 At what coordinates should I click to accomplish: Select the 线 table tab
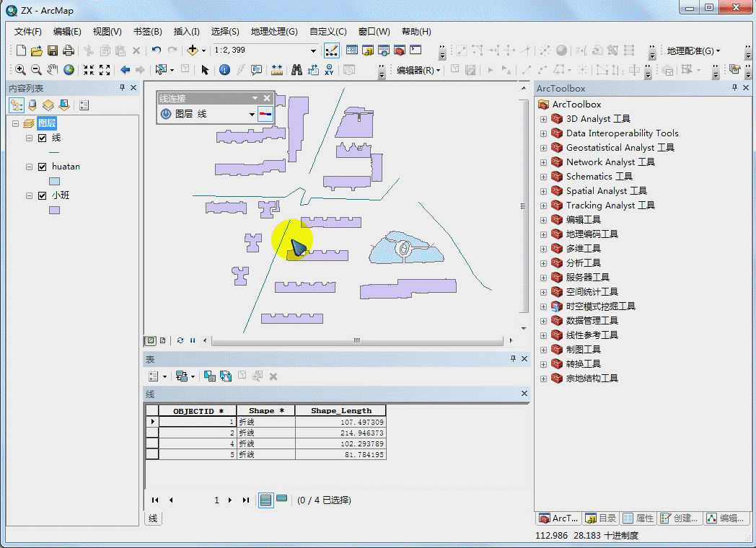pos(153,518)
